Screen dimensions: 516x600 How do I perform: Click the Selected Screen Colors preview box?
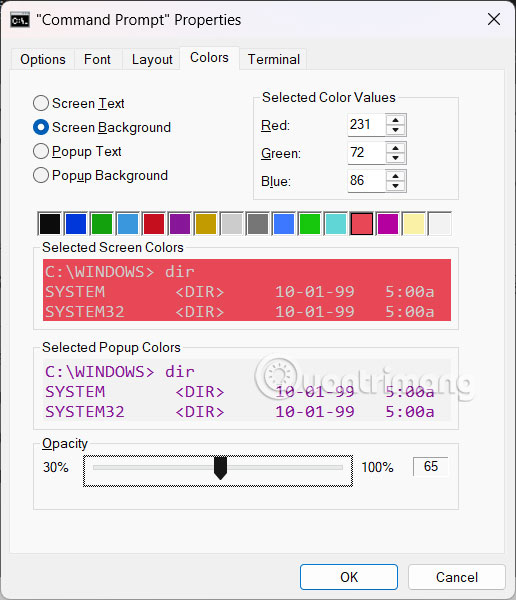247,290
